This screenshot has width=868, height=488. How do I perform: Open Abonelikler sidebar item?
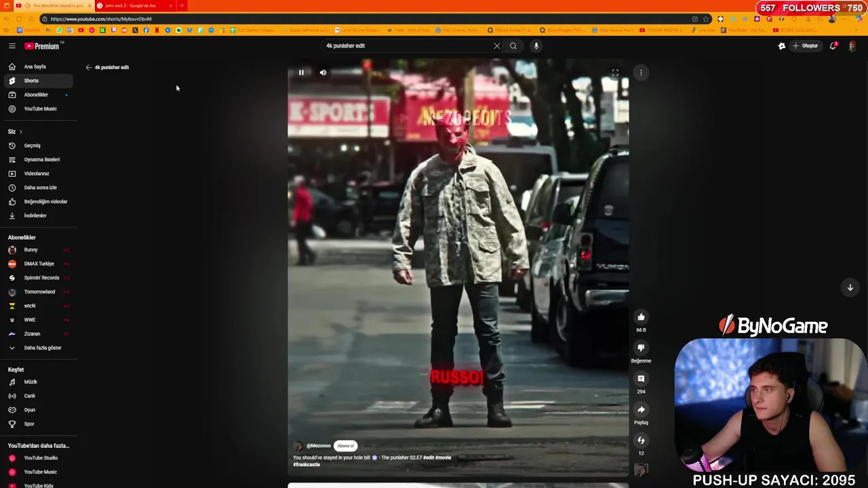coord(39,95)
